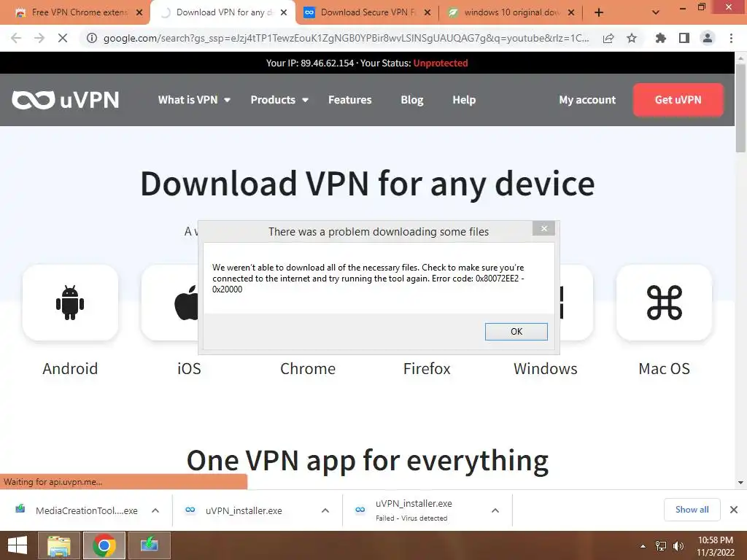Click the scrollbar down arrow
This screenshot has height=560, width=747.
740,483
